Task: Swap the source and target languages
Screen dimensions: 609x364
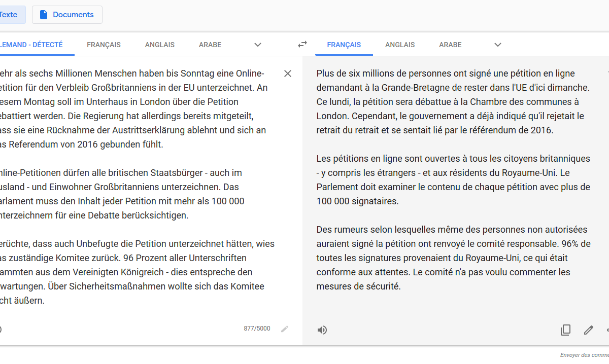Action: coord(302,45)
